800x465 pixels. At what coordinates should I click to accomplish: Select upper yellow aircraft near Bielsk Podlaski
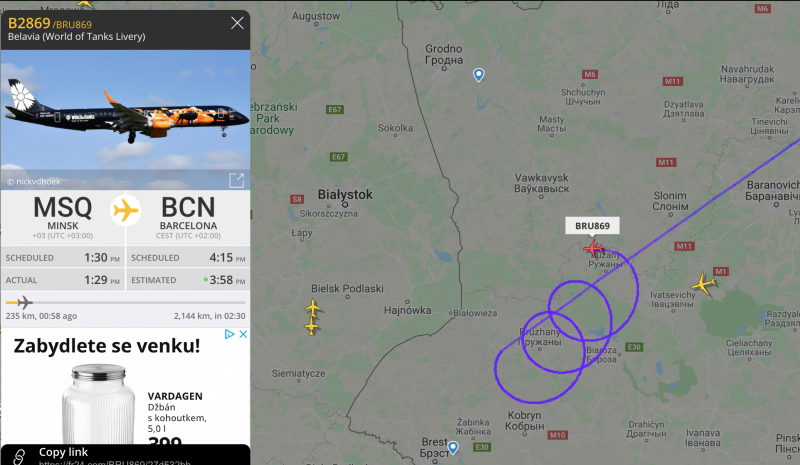pyautogui.click(x=313, y=308)
